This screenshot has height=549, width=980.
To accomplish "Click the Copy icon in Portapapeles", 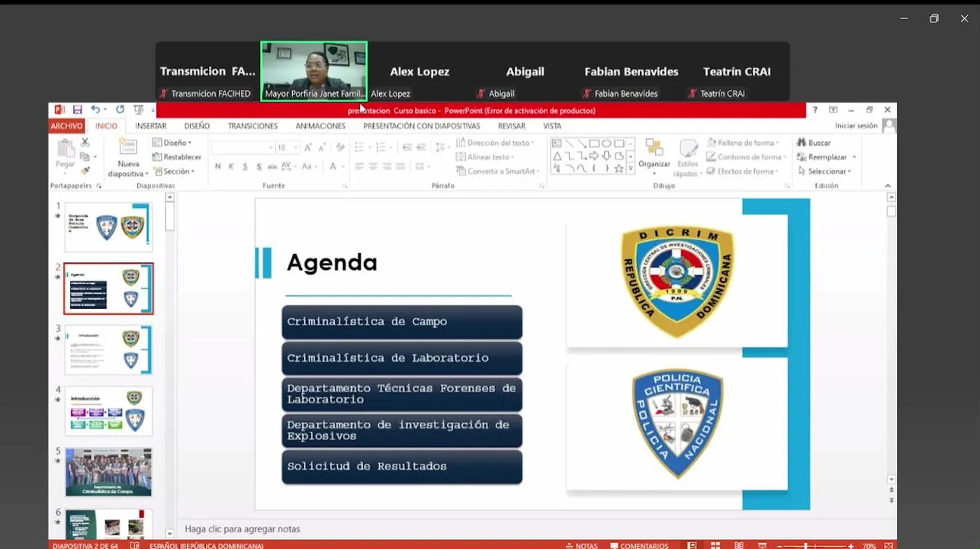I will (x=85, y=156).
